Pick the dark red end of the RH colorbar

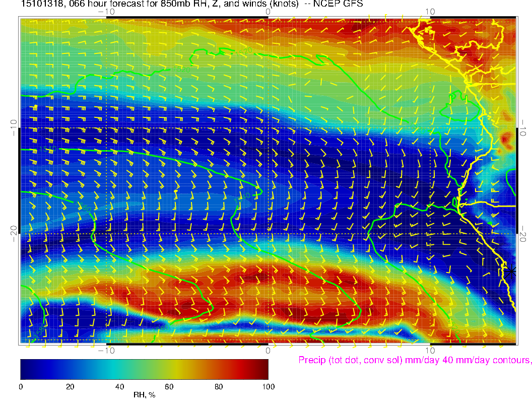263,369
